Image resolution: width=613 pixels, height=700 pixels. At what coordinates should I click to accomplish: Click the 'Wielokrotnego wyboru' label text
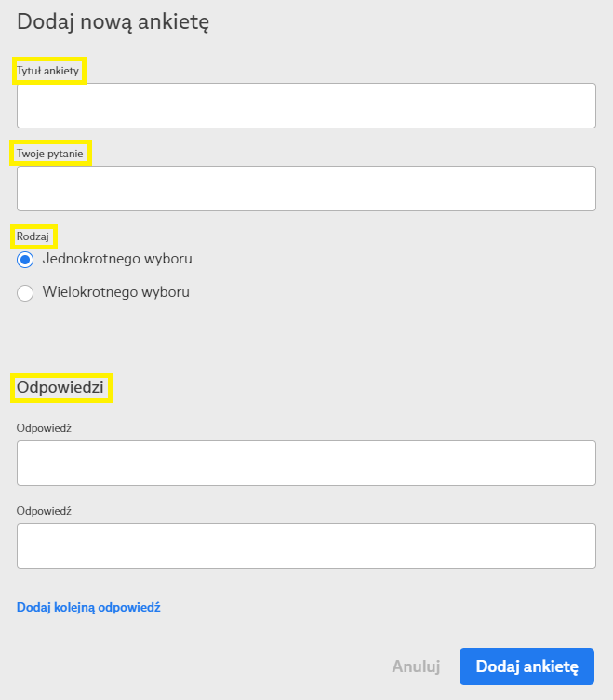(116, 292)
